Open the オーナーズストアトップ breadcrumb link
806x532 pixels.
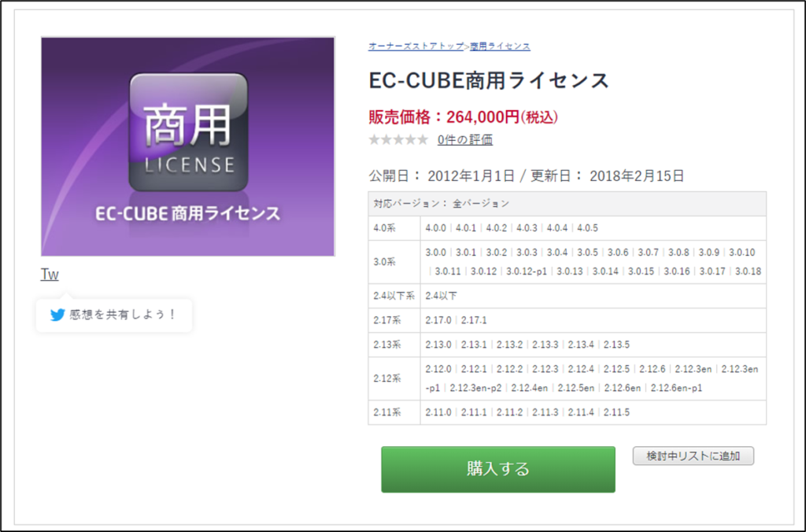coord(416,46)
